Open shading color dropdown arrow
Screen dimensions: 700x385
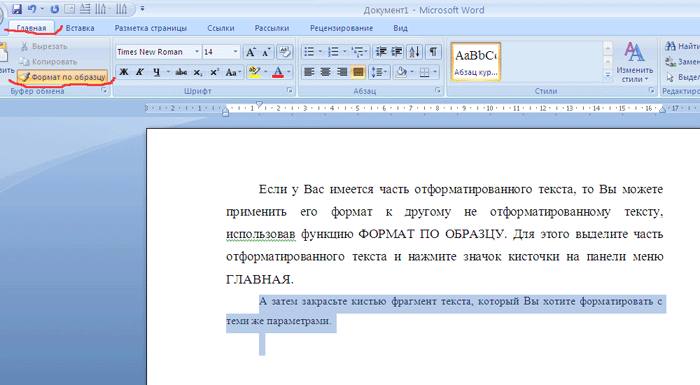coord(412,72)
